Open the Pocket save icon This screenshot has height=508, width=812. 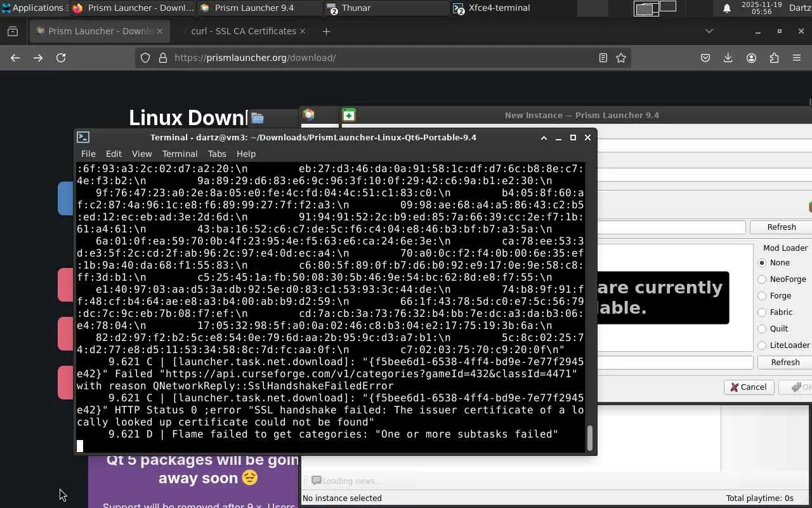tap(705, 58)
